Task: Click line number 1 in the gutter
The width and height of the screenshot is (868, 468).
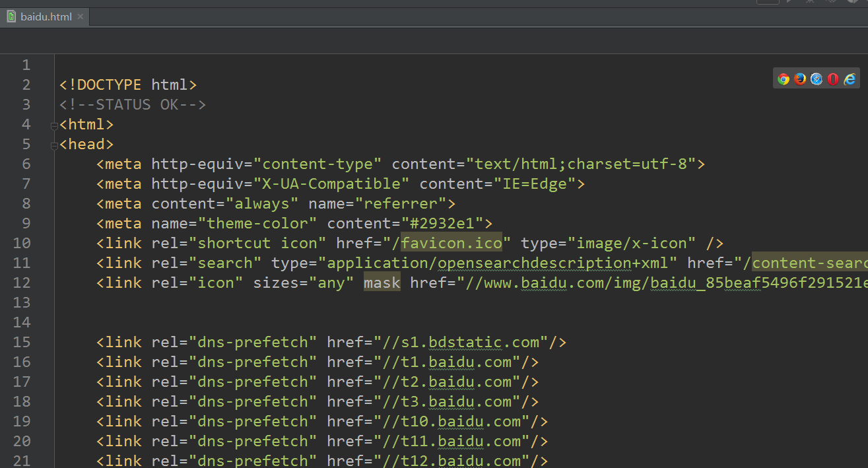Action: (x=26, y=65)
